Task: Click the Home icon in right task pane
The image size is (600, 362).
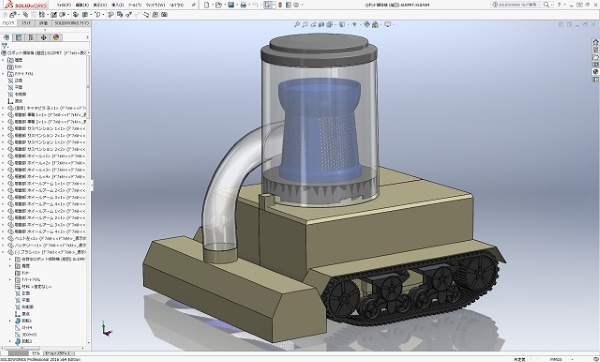Action: (x=595, y=42)
